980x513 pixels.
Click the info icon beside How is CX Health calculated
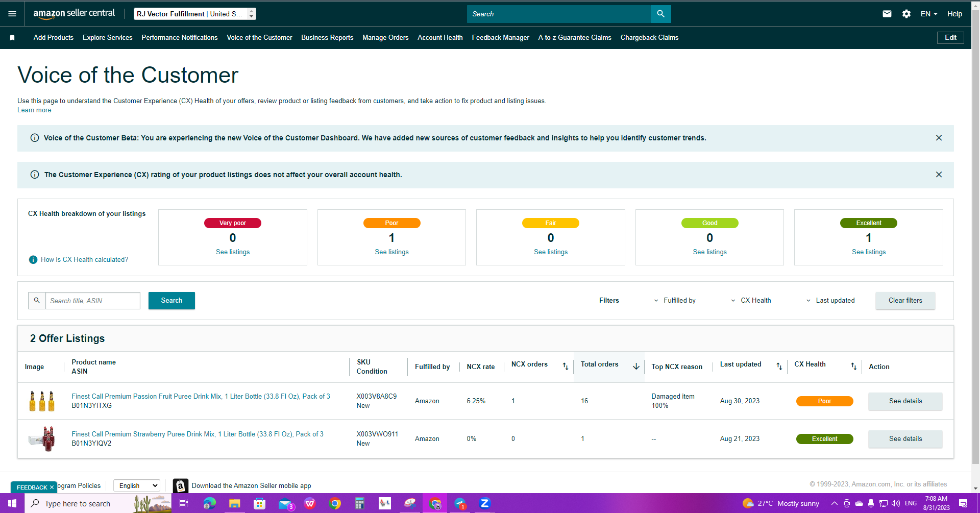33,260
